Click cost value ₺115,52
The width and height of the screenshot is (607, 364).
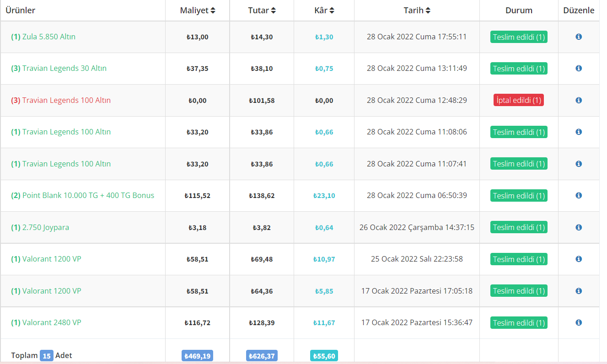point(197,196)
